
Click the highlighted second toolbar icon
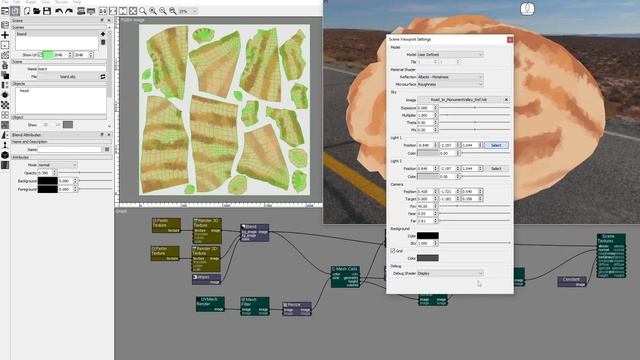point(15,11)
